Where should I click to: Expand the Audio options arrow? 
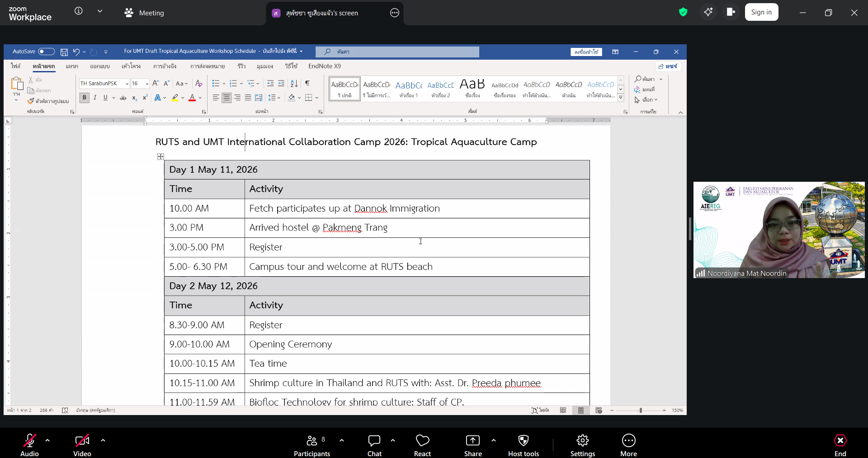(47, 440)
